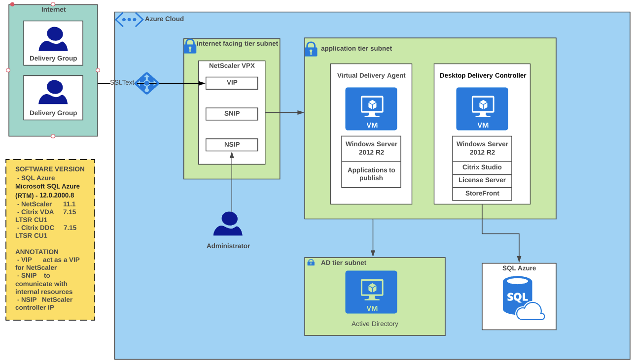
Task: Click the application tier subnet lock icon
Action: coord(311,49)
